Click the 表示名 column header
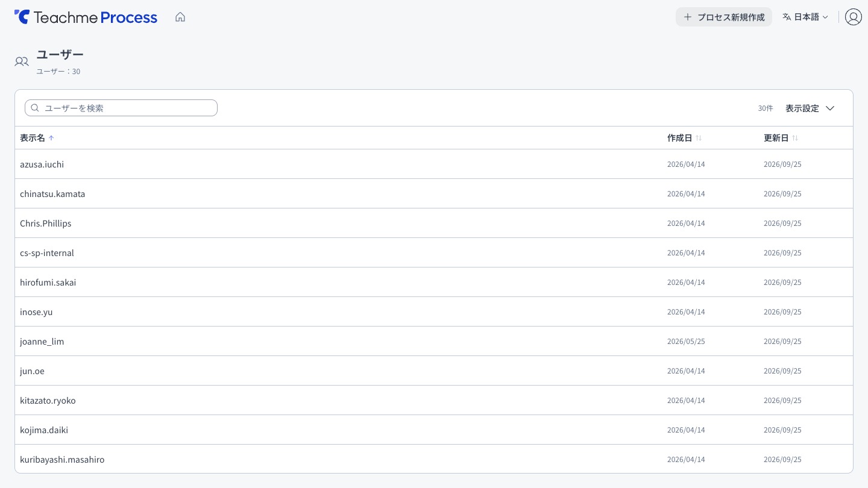Image resolution: width=868 pixels, height=488 pixels. (33, 138)
